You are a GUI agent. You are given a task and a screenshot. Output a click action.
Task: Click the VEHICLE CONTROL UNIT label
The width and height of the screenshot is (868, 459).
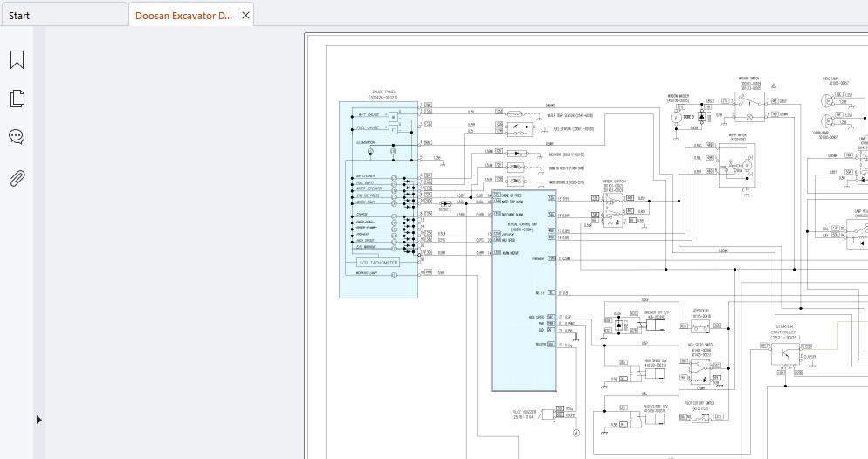coord(520,224)
